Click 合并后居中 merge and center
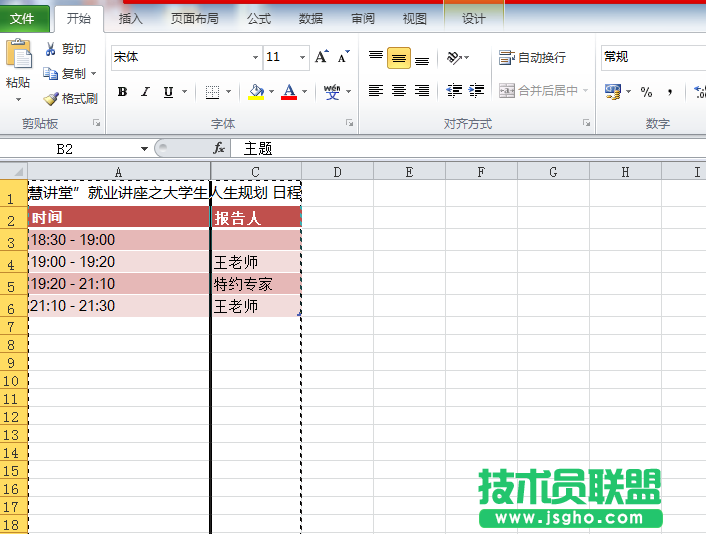 click(539, 91)
